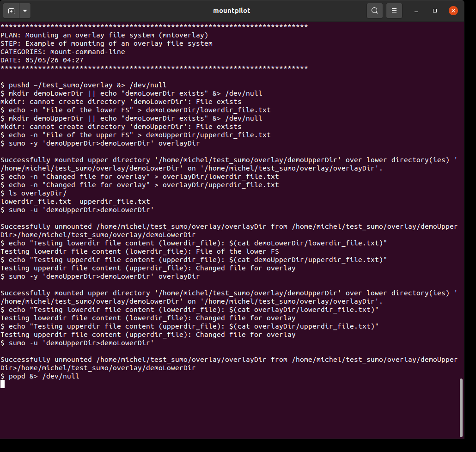This screenshot has width=476, height=452.
Task: Open the terminal search tool
Action: click(x=375, y=11)
